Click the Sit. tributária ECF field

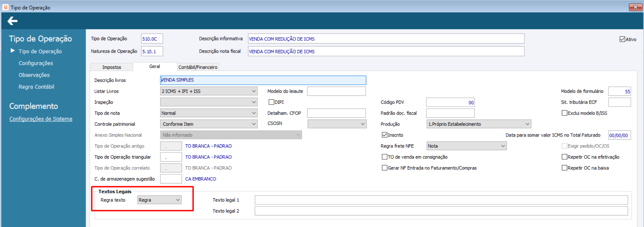pyautogui.click(x=619, y=102)
